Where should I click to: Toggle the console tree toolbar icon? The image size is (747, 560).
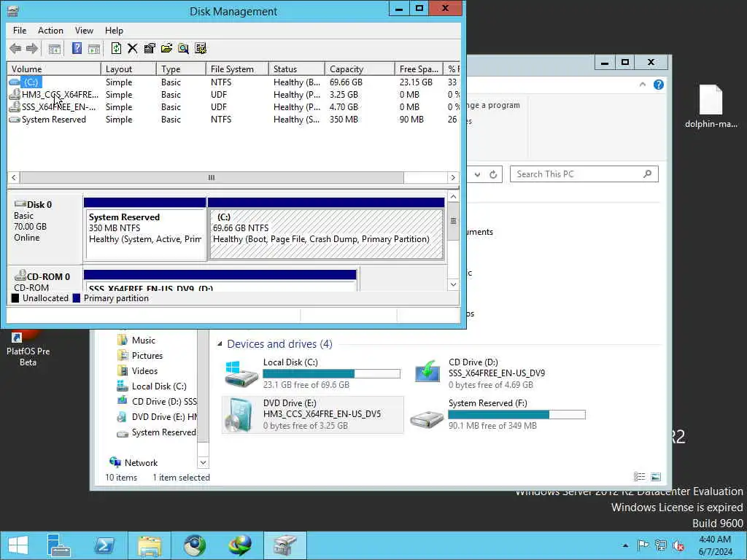(x=54, y=48)
